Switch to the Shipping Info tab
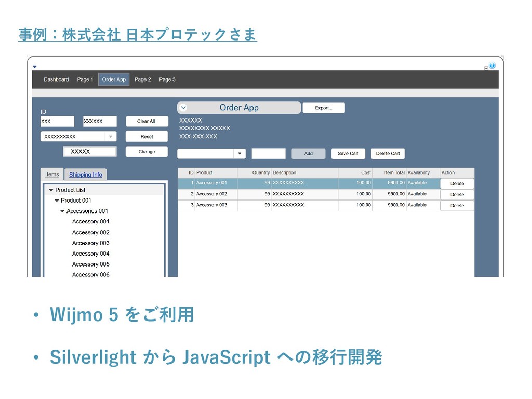Image resolution: width=532 pixels, height=399 pixels. [86, 175]
